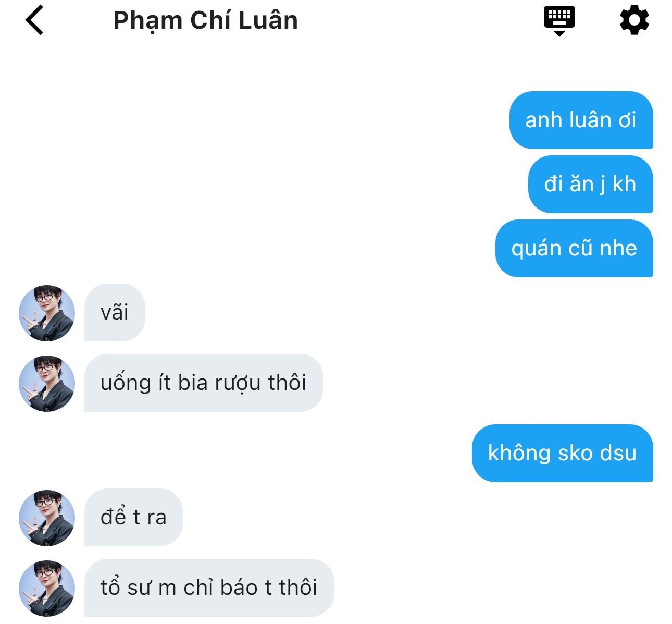Select the message 'uống ít bia rượu thôi'
The height and width of the screenshot is (624, 672).
[204, 383]
